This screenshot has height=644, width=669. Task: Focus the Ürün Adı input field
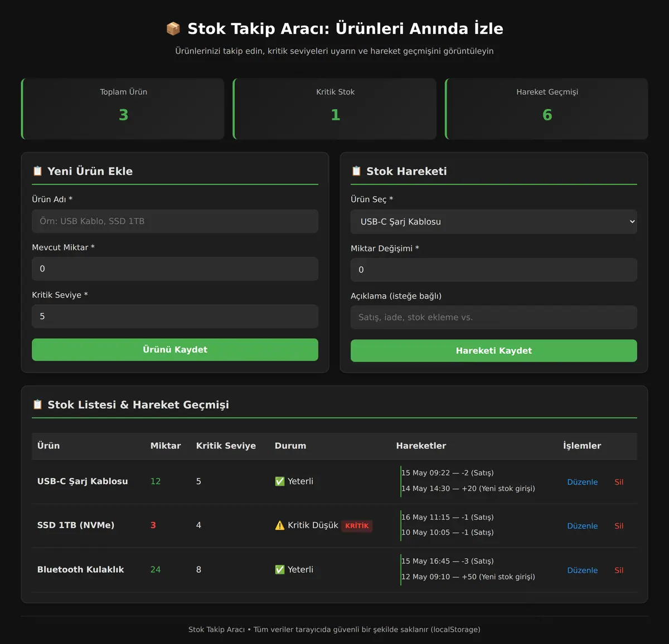click(175, 221)
